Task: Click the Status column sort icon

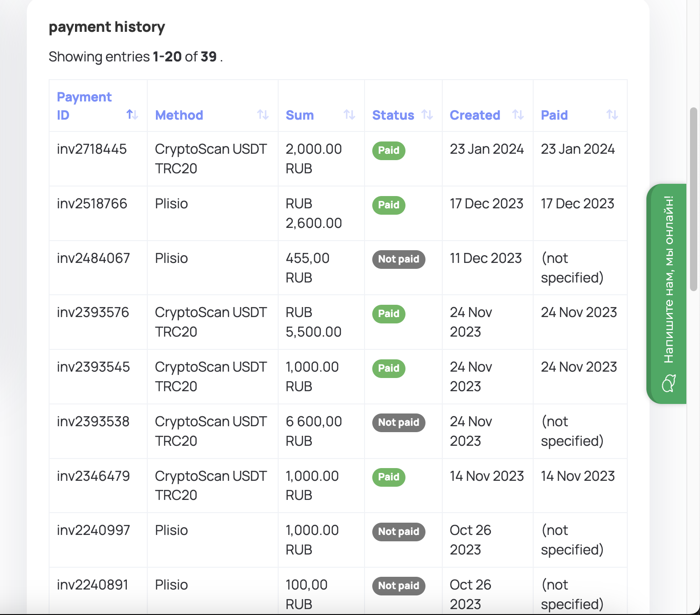Action: click(427, 115)
